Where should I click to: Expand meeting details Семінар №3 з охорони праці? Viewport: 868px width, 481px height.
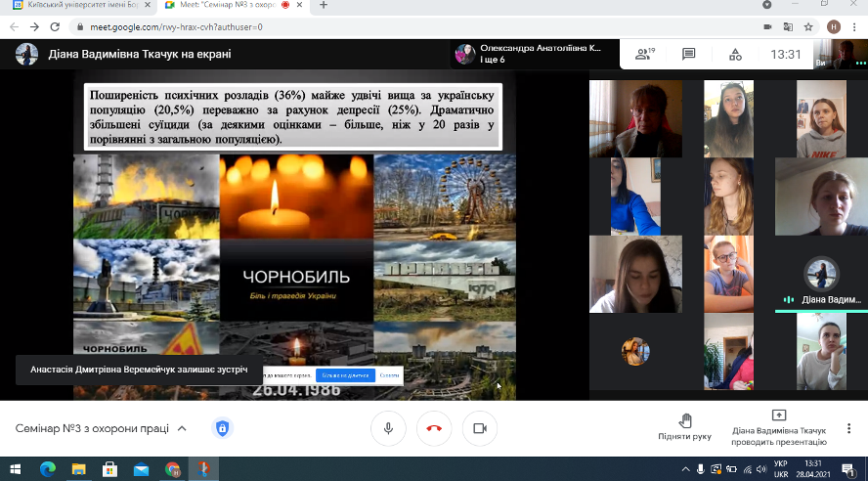pyautogui.click(x=101, y=428)
